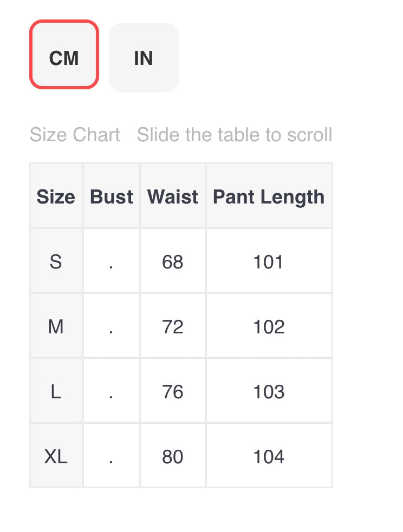
Task: Click waist value 72
Action: 173,327
